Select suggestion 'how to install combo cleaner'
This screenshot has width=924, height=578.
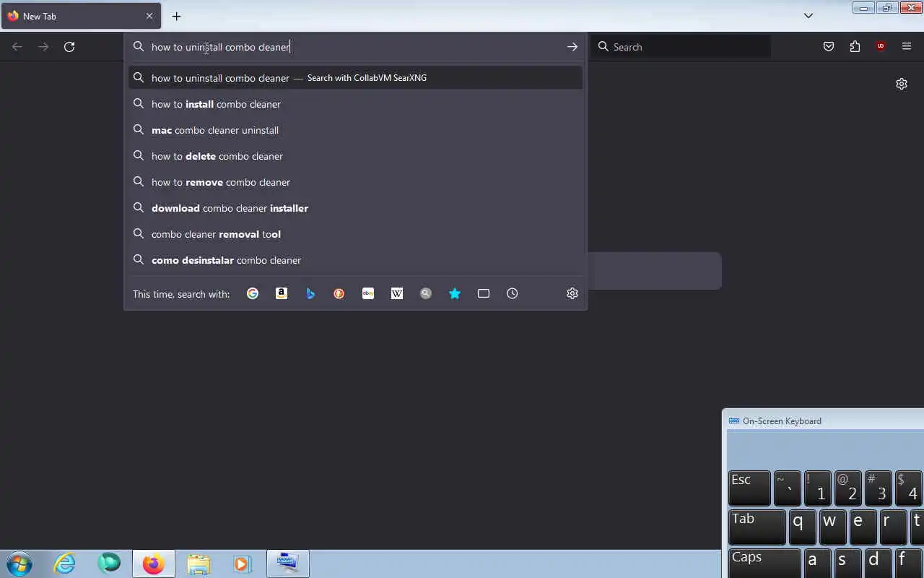point(355,104)
